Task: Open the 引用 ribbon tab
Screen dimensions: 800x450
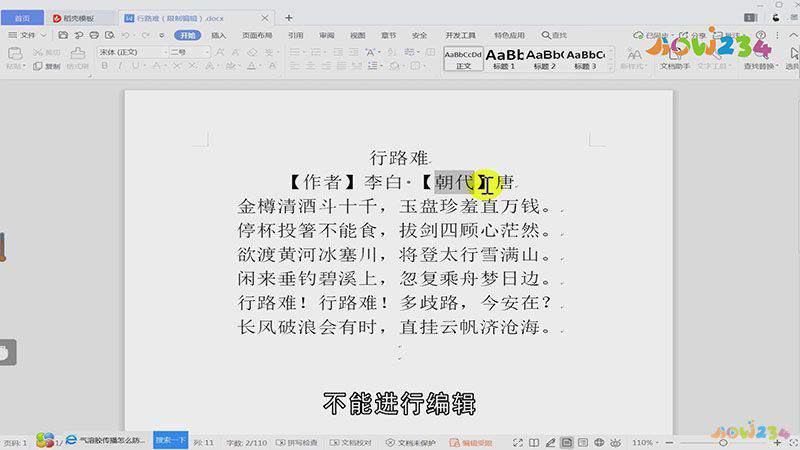Action: click(295, 35)
